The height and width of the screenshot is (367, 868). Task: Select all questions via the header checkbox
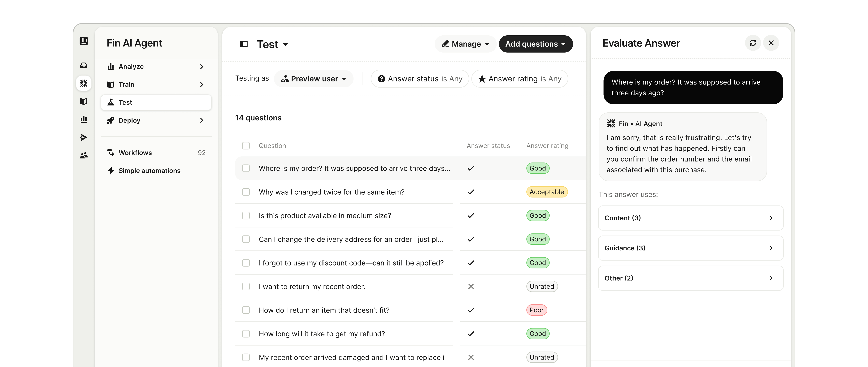coord(246,146)
